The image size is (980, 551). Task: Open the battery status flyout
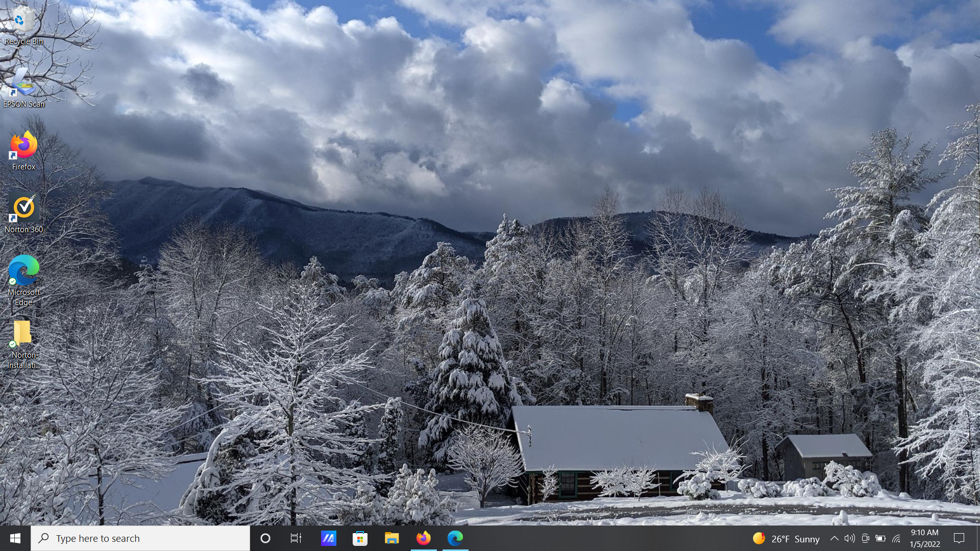point(880,538)
